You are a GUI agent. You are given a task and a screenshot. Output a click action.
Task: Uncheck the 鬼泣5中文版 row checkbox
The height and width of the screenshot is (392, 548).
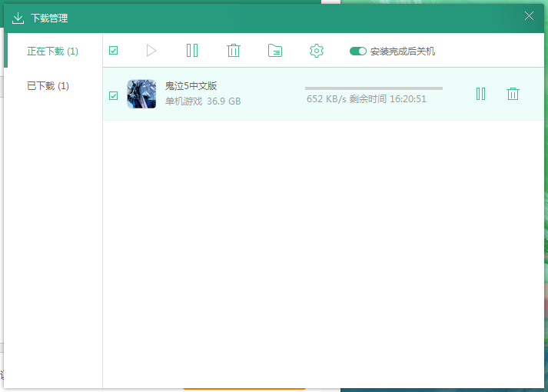[x=113, y=96]
